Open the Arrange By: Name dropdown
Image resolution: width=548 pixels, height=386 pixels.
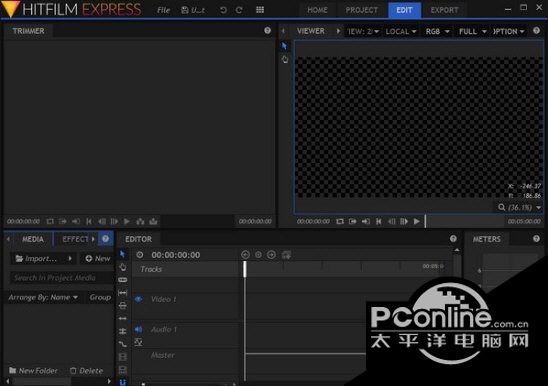click(x=43, y=297)
